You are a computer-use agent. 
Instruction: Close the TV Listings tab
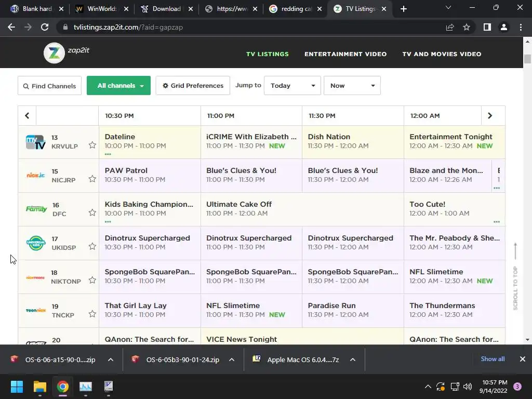click(384, 9)
